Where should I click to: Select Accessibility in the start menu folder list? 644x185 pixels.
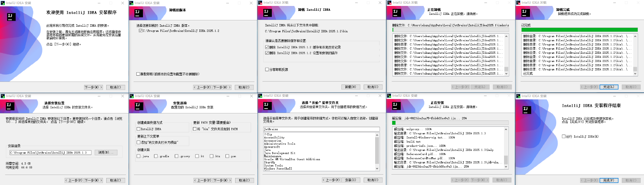point(274,138)
